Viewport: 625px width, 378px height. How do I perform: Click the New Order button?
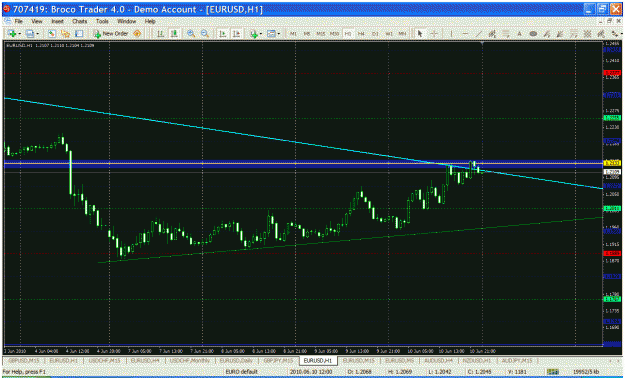click(x=110, y=34)
